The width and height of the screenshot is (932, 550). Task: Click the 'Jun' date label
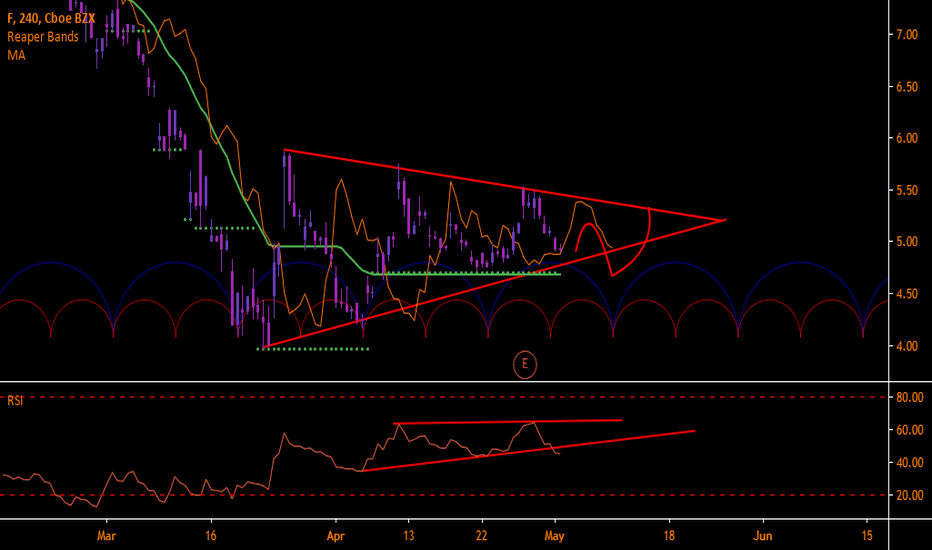pos(763,536)
